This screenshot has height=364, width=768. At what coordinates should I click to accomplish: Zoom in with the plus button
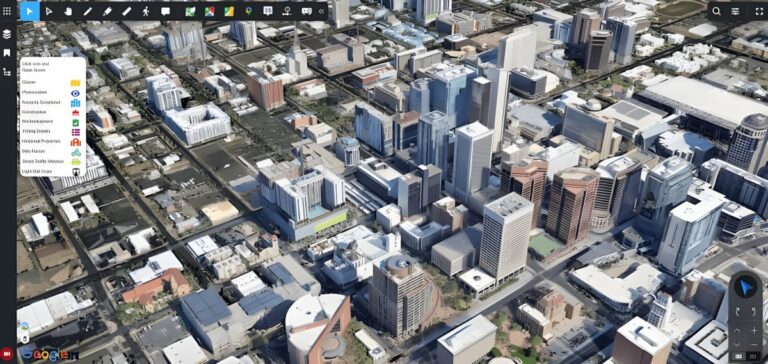click(x=754, y=331)
